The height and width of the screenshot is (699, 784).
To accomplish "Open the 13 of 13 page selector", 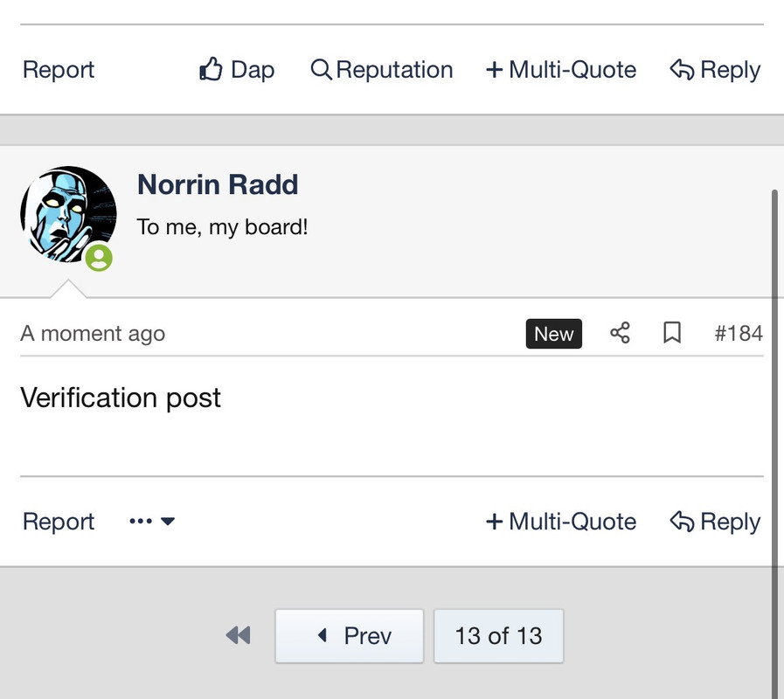I will 498,635.
